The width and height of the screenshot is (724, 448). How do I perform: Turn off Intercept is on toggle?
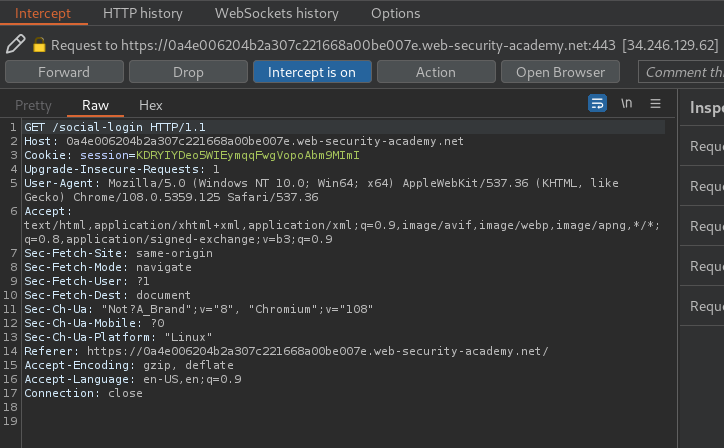(312, 72)
